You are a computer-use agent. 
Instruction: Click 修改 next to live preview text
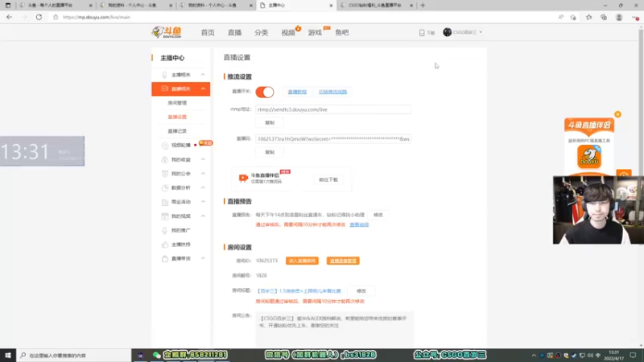pyautogui.click(x=378, y=215)
